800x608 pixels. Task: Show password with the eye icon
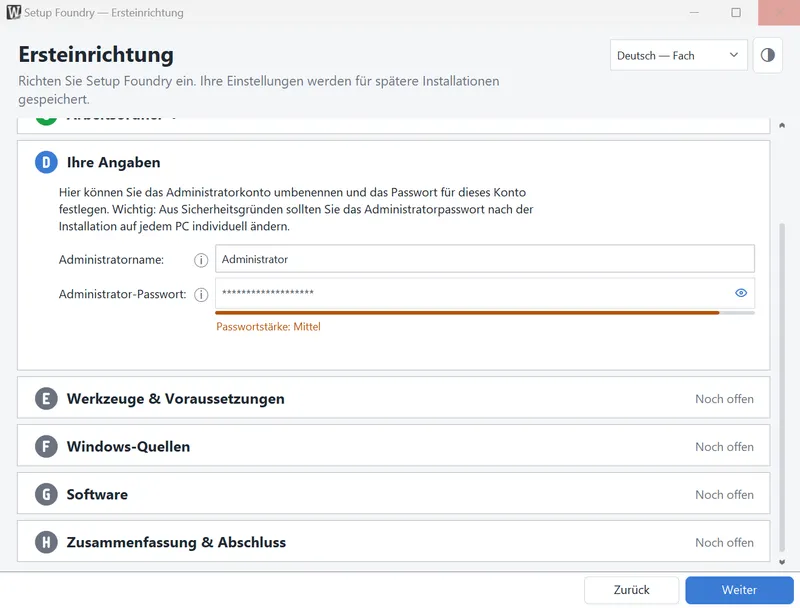[x=741, y=293]
